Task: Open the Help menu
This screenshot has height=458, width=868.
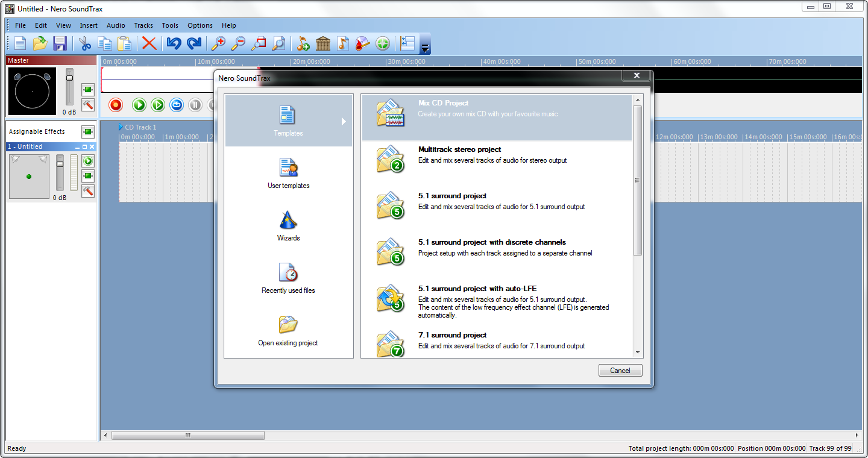Action: tap(229, 25)
